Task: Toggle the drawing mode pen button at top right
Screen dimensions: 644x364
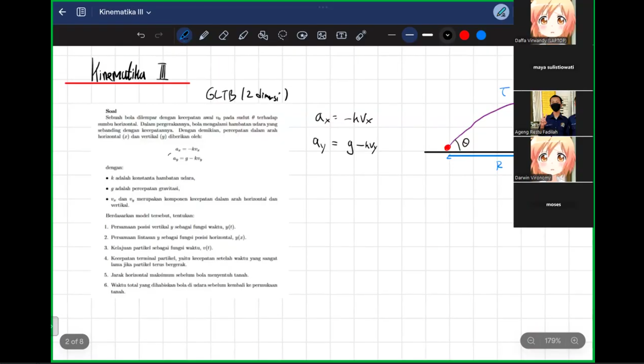Action: point(501,12)
